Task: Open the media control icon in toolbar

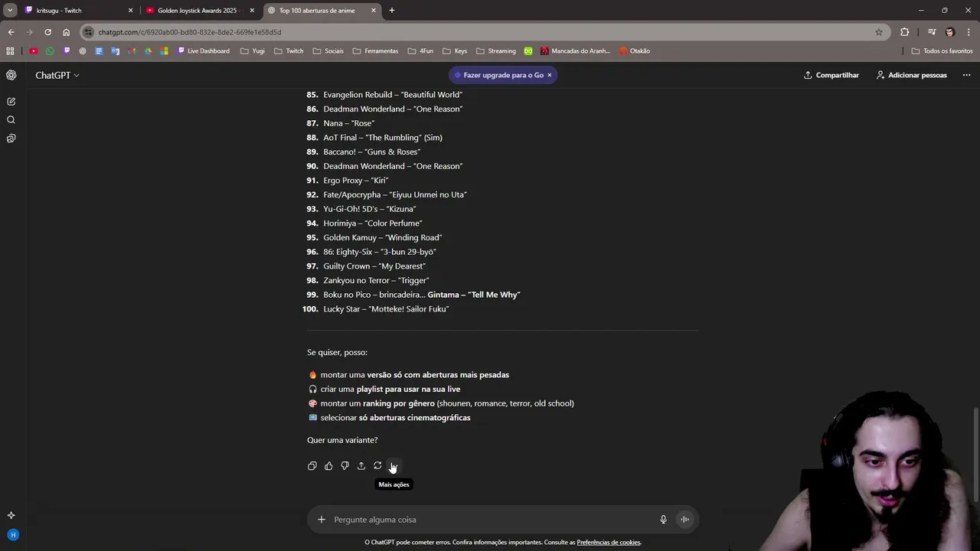Action: tap(932, 32)
